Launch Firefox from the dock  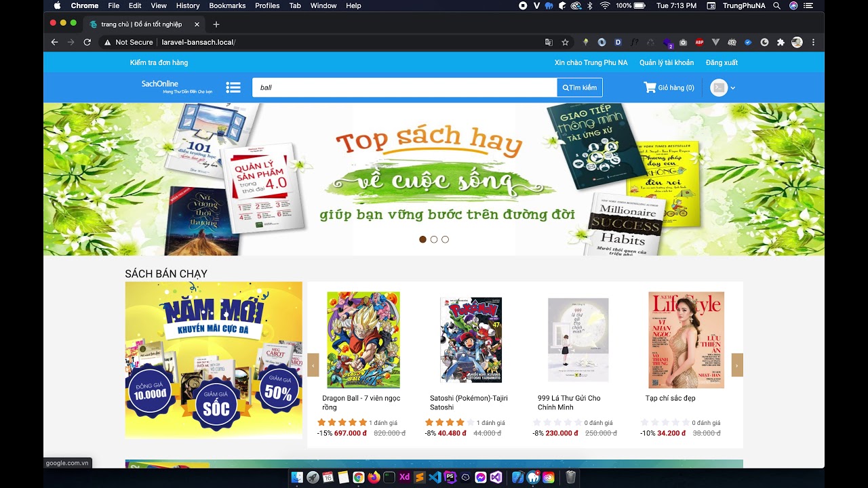click(374, 477)
